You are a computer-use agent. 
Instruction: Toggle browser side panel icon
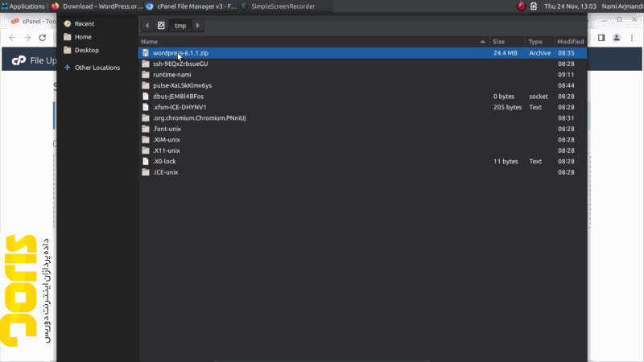(601, 38)
